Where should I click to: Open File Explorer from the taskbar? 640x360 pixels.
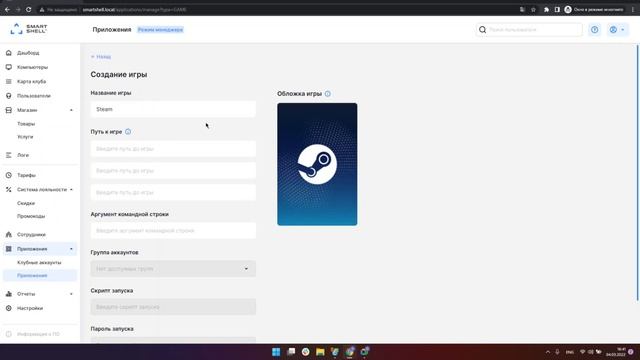(320, 352)
